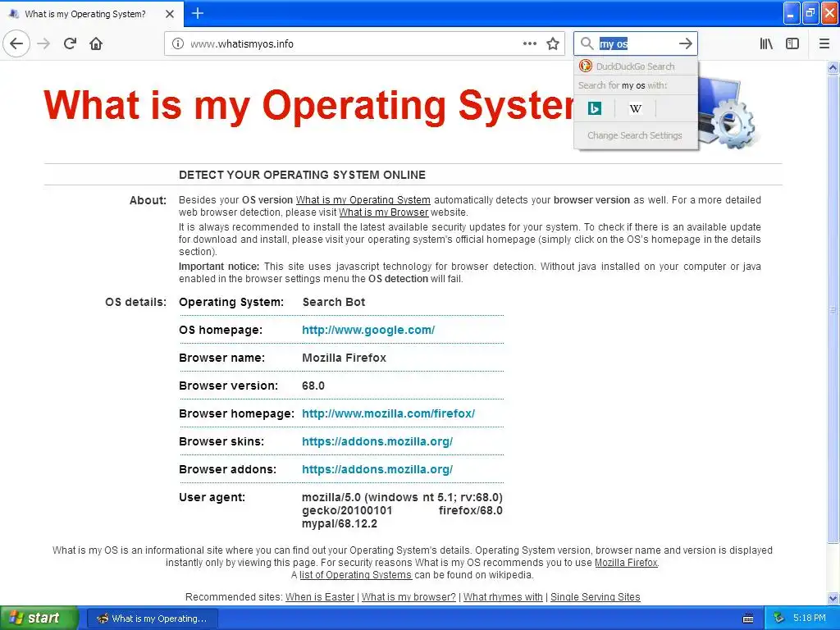The width and height of the screenshot is (840, 630).
Task: Follow the Mozilla Firefox recommendation link
Action: tap(626, 563)
